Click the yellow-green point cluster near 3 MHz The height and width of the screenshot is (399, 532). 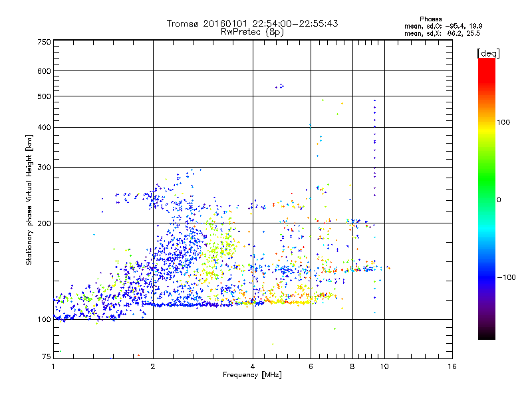(219, 249)
